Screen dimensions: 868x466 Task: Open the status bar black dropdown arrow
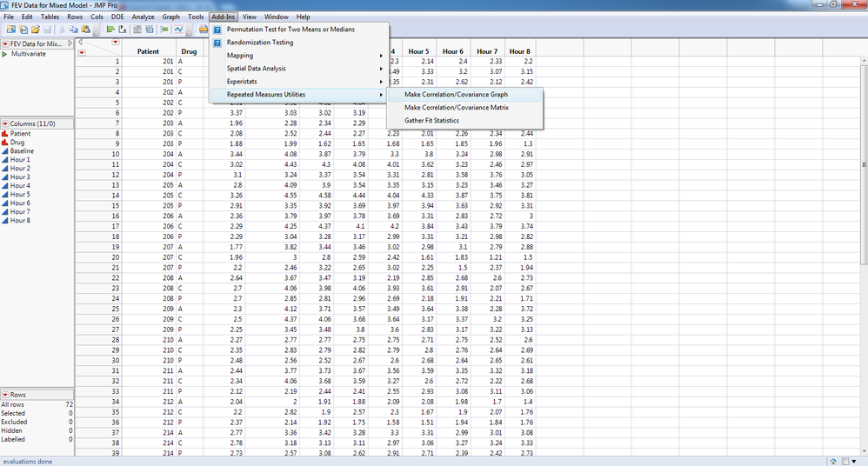(x=854, y=461)
